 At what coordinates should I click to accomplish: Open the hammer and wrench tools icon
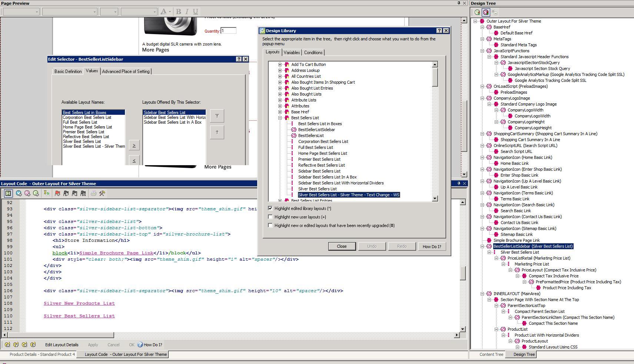[102, 193]
